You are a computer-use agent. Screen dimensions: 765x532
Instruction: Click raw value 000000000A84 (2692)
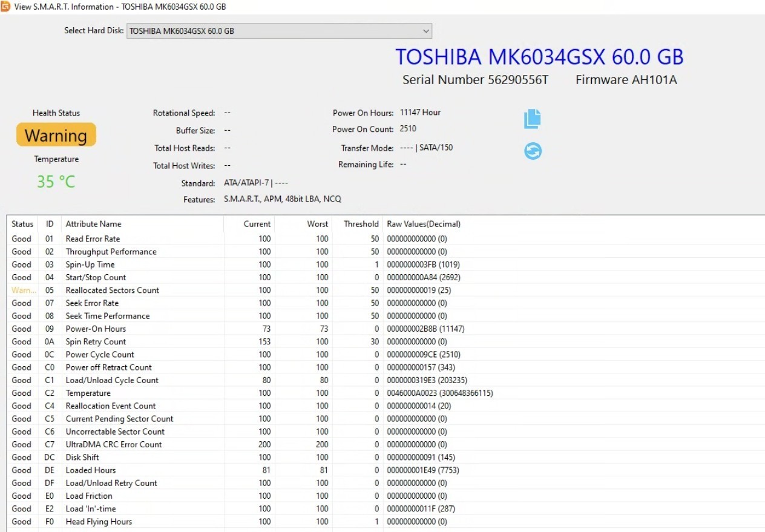tap(424, 277)
